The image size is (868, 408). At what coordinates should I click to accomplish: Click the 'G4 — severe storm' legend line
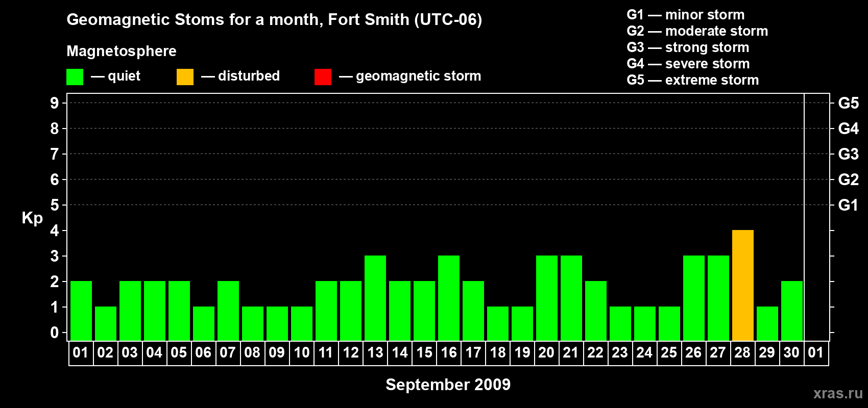(x=688, y=64)
